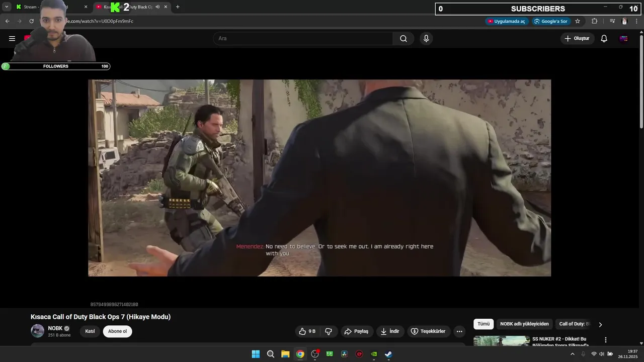Click the video title Kısaca Call of Duty
The image size is (644, 362).
point(101,317)
